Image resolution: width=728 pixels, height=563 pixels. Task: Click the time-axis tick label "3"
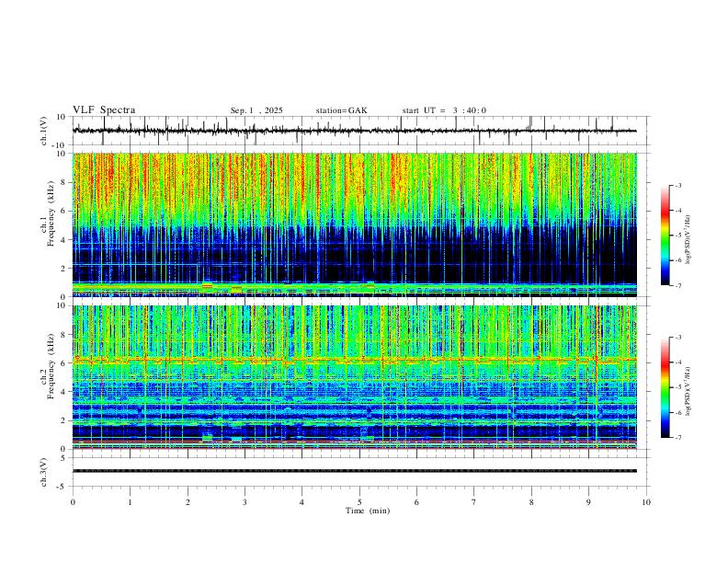tap(245, 502)
